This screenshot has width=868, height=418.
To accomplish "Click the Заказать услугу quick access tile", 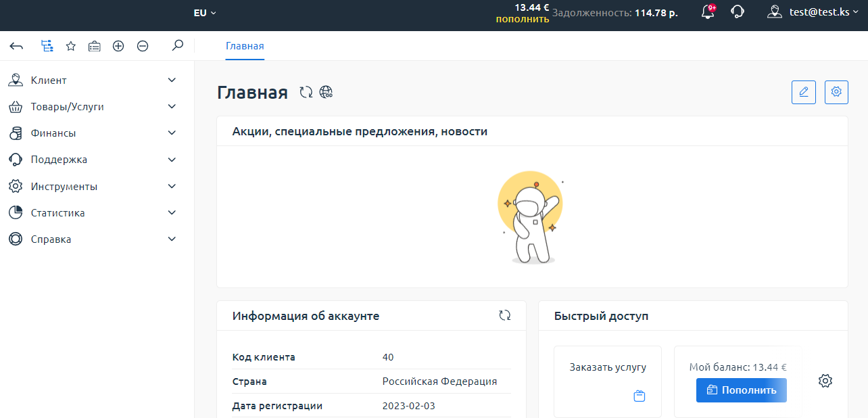I will pyautogui.click(x=607, y=381).
